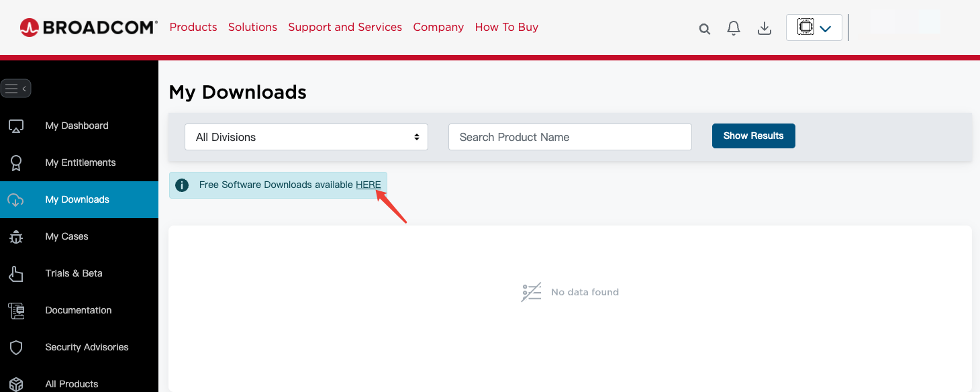Click the Show Results button
The height and width of the screenshot is (392, 980).
[754, 136]
